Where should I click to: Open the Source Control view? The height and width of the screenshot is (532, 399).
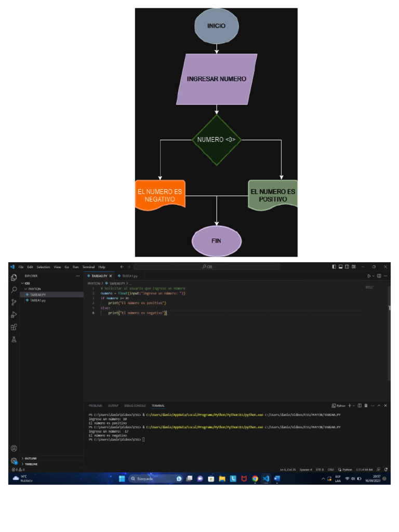click(x=14, y=302)
